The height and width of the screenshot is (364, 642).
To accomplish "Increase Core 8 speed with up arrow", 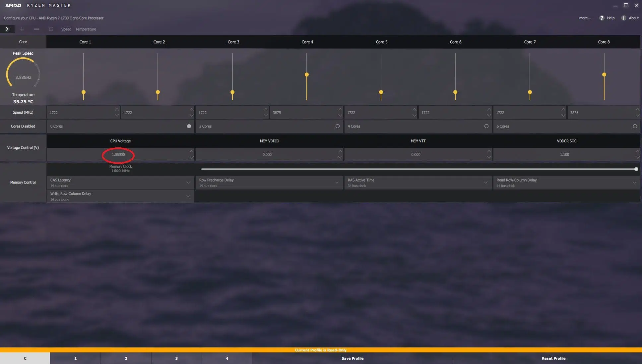I will pos(637,109).
